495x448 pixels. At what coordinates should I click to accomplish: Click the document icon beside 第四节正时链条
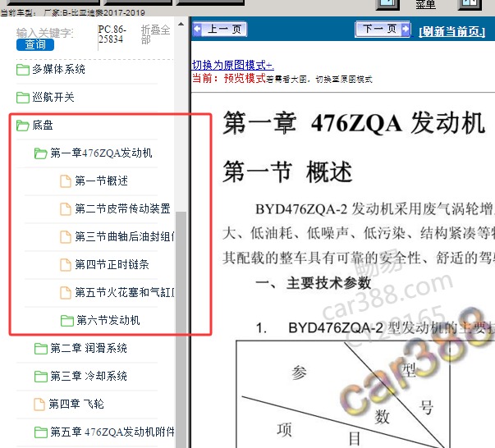click(x=66, y=265)
